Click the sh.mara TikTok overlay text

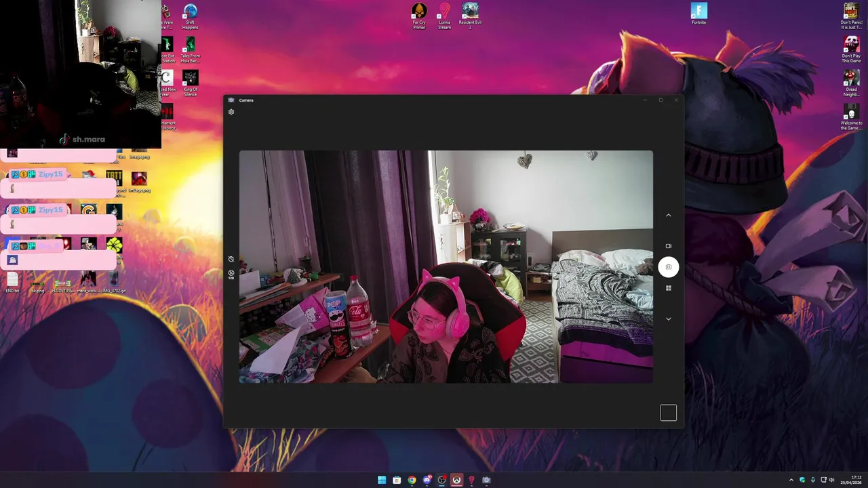tap(89, 139)
